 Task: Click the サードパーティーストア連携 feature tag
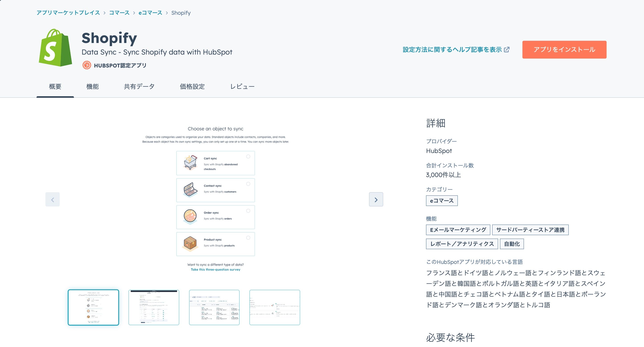(530, 230)
